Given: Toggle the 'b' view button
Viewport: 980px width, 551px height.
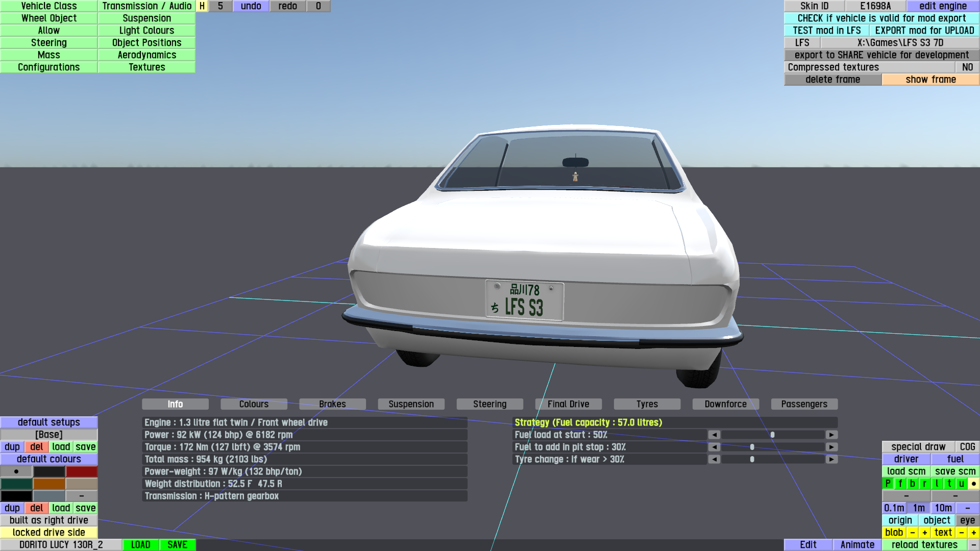Looking at the screenshot, I should 912,484.
